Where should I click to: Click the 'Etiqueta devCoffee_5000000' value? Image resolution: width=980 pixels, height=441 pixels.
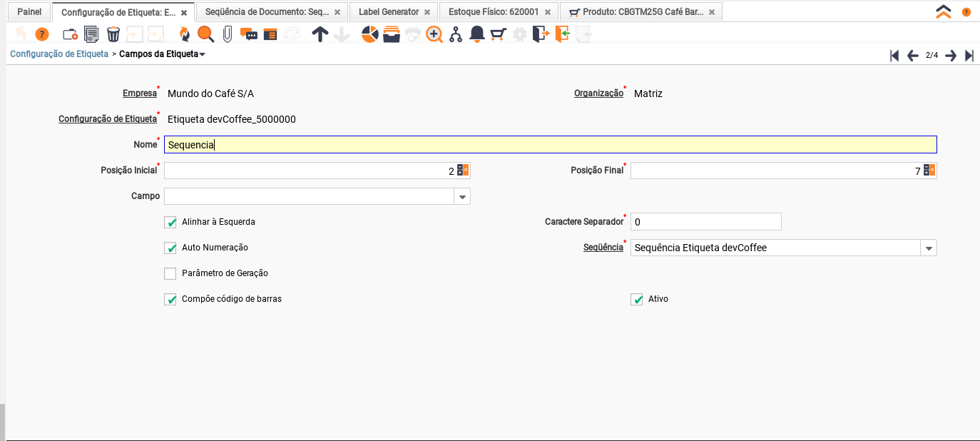232,119
